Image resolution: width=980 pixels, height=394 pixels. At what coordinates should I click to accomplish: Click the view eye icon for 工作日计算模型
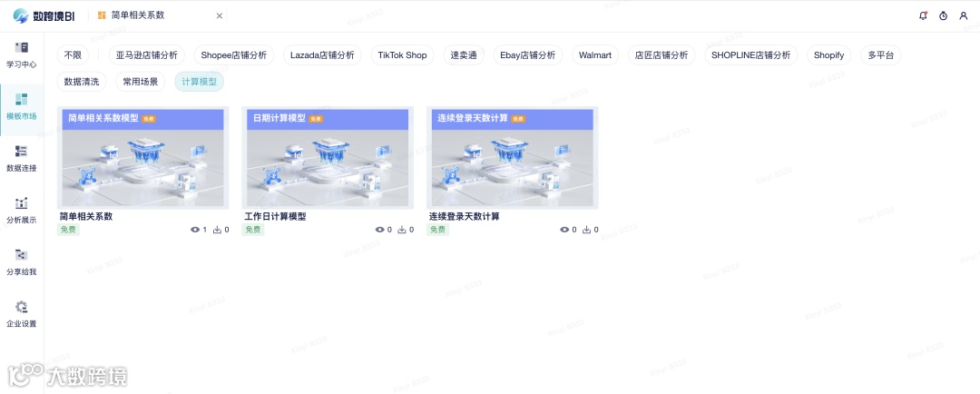[379, 230]
